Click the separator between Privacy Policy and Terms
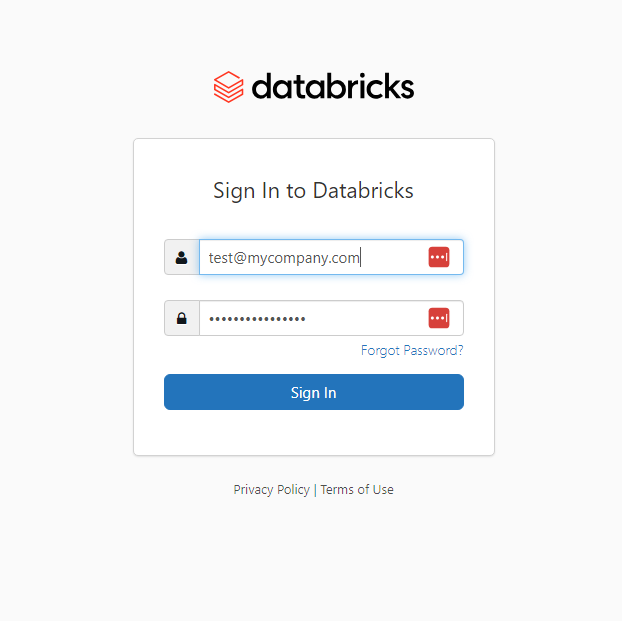This screenshot has width=622, height=621. click(315, 490)
